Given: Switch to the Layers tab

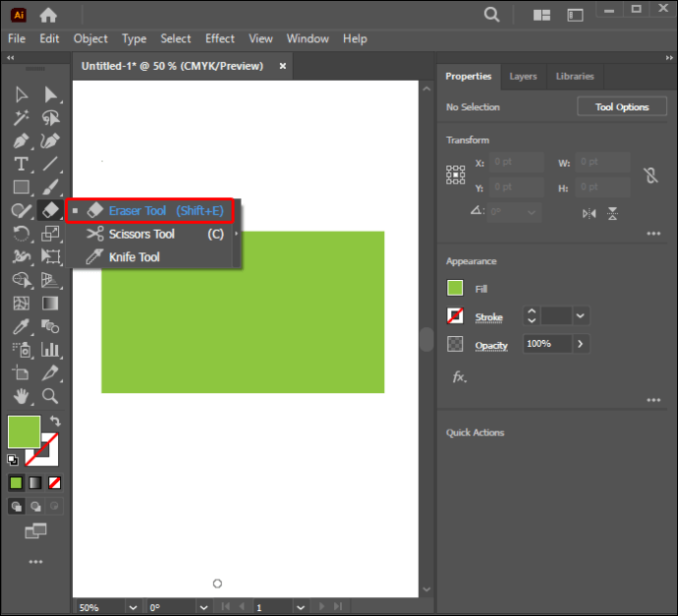Looking at the screenshot, I should coord(523,77).
